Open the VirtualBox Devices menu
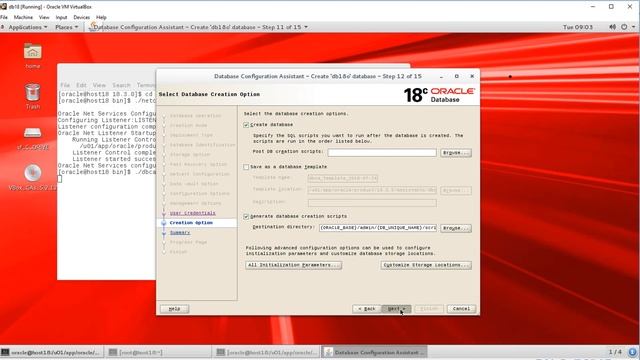This screenshot has width=640, height=360. 81,17
